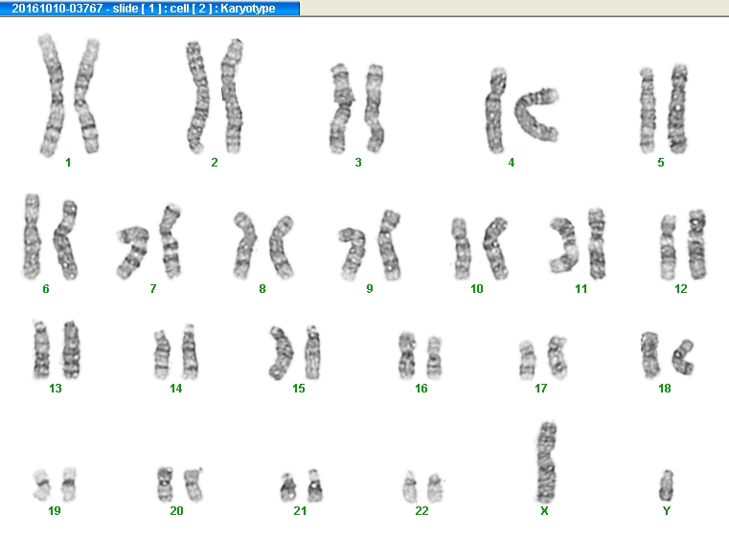Select the chromosome 6 pair

[x=50, y=237]
